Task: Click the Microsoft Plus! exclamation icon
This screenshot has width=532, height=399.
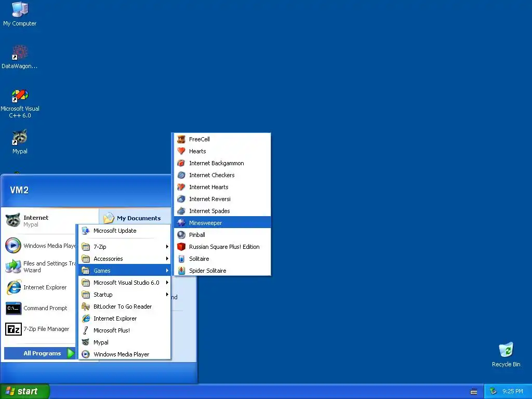Action: coord(86,330)
